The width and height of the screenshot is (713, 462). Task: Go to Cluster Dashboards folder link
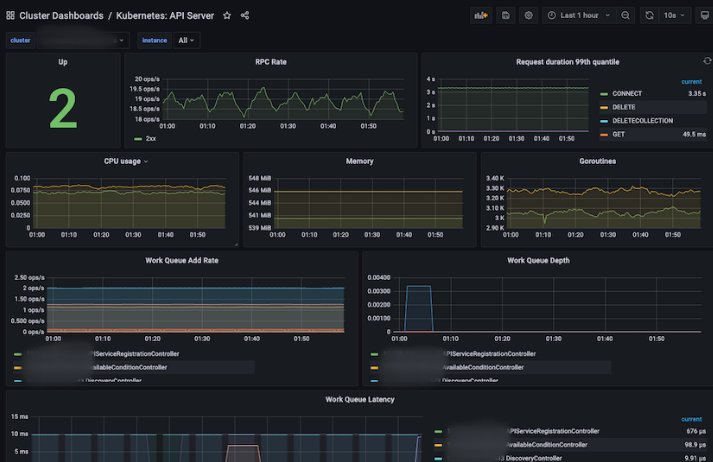61,15
